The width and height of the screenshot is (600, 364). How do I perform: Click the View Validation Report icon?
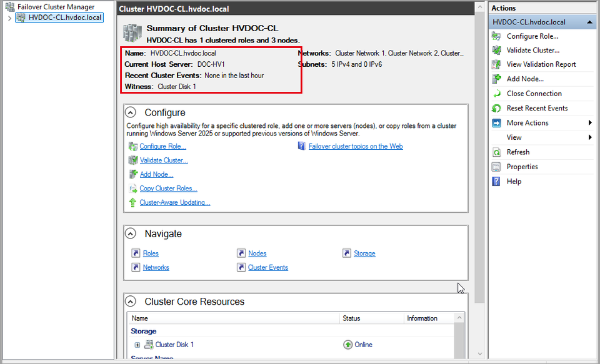(x=496, y=64)
